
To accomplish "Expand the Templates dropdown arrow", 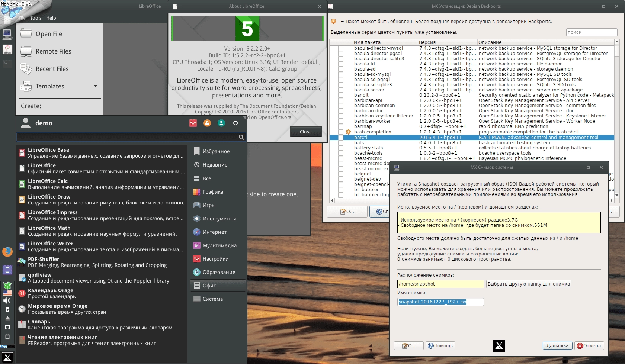I will tap(95, 86).
